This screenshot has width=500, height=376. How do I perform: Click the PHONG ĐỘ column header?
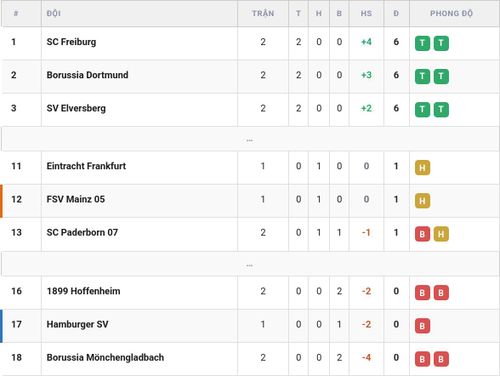(451, 13)
